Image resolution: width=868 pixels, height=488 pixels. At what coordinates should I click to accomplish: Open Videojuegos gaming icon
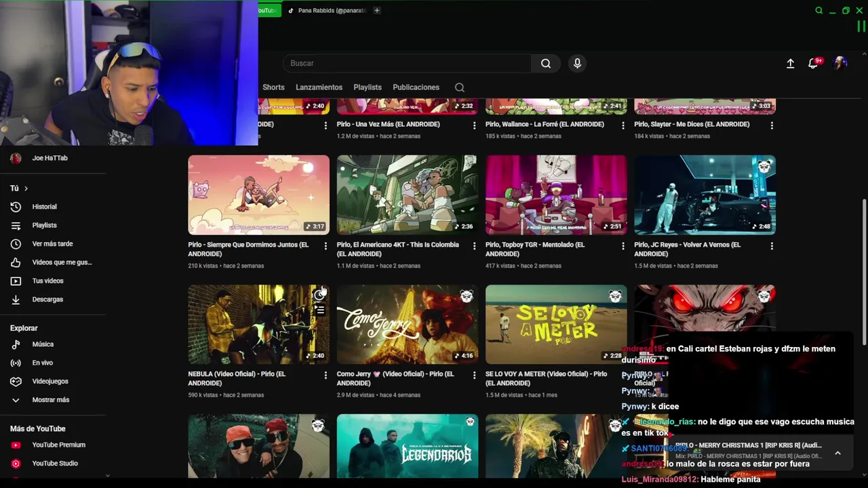16,382
